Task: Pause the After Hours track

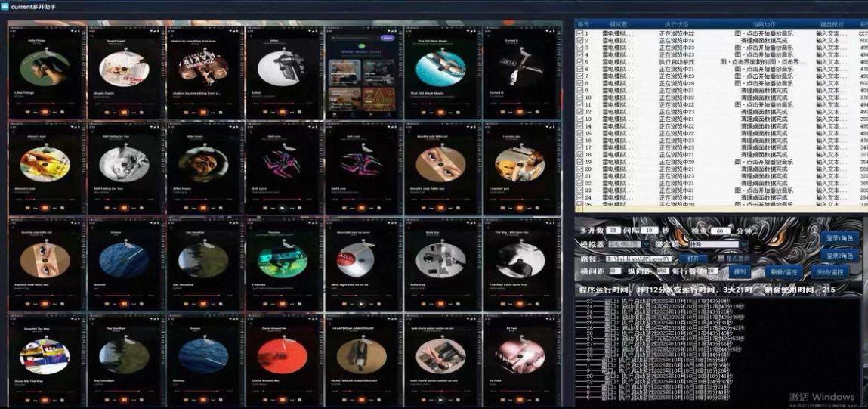Action: (202, 207)
